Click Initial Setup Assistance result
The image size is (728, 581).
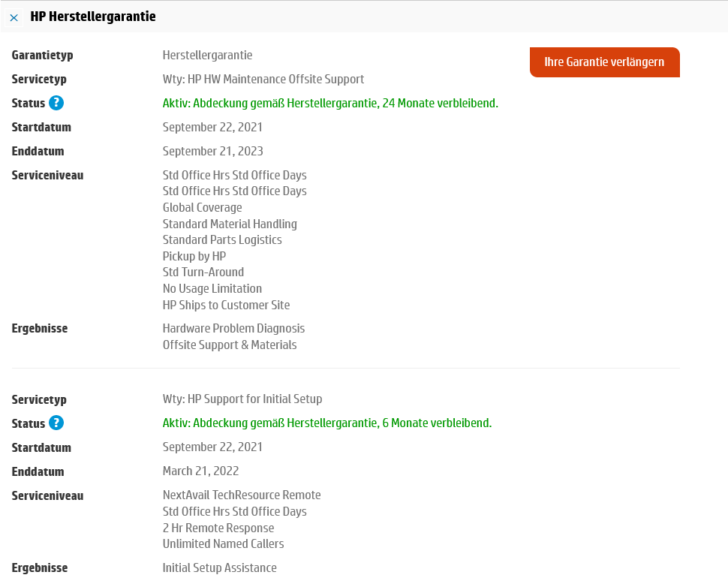[219, 567]
